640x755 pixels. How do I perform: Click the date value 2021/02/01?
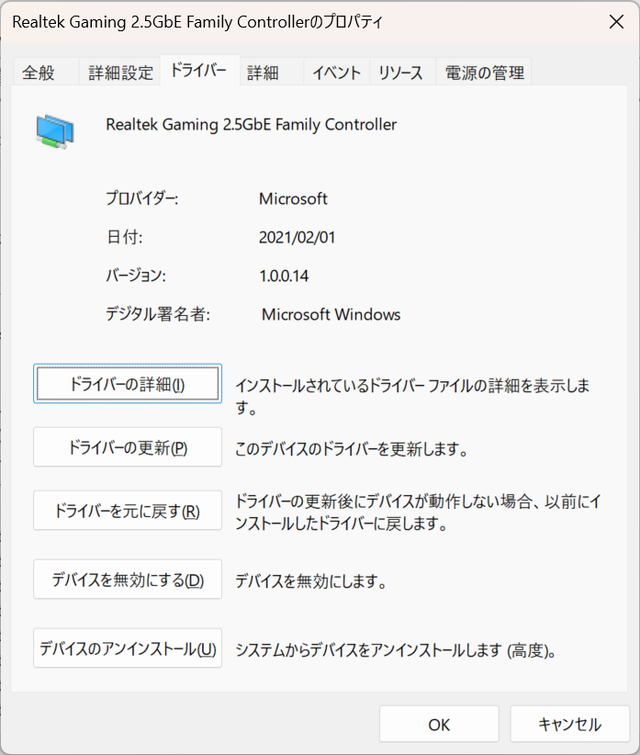tap(297, 237)
